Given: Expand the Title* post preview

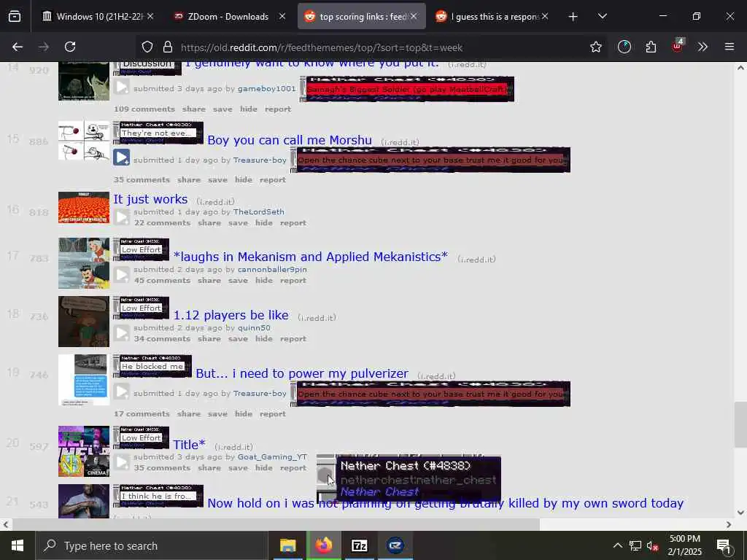Looking at the screenshot, I should tap(122, 462).
